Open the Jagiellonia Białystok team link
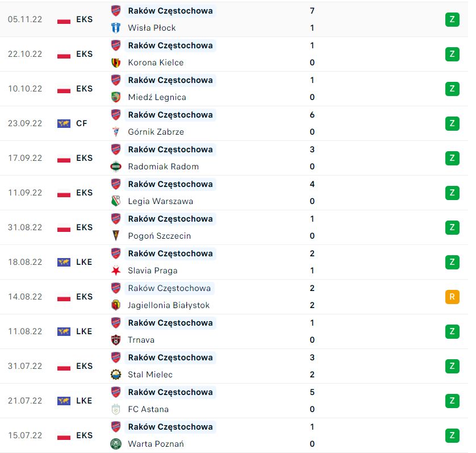 (169, 305)
